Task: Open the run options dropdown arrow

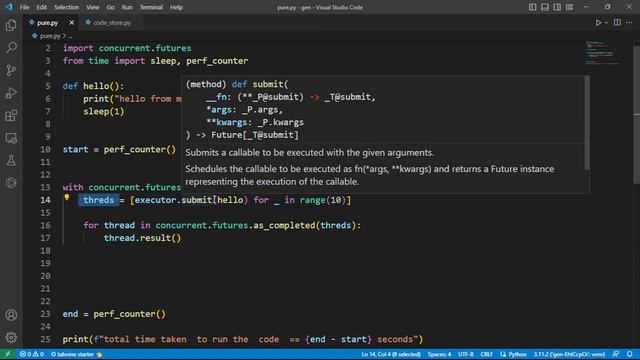Action: 606,23
